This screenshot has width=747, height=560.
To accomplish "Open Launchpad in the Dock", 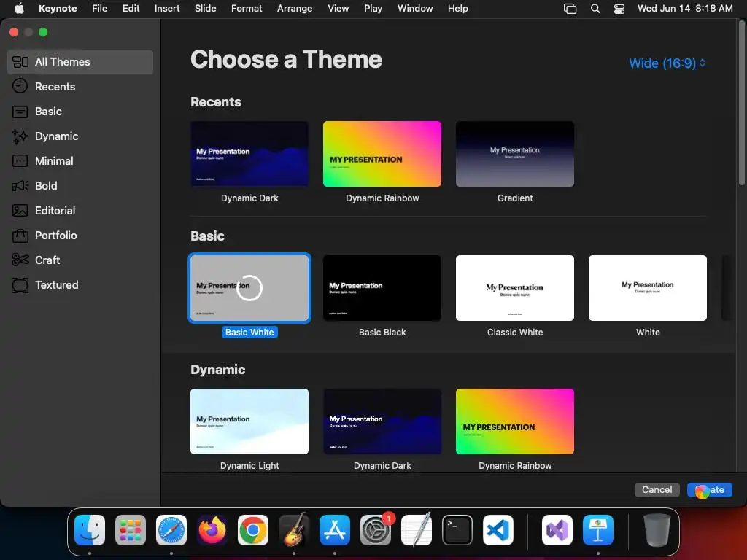I will coord(131,530).
